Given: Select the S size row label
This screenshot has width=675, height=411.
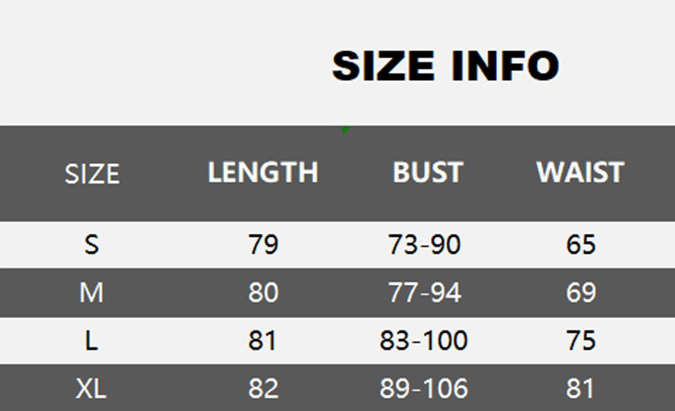Looking at the screenshot, I should coord(92,245).
